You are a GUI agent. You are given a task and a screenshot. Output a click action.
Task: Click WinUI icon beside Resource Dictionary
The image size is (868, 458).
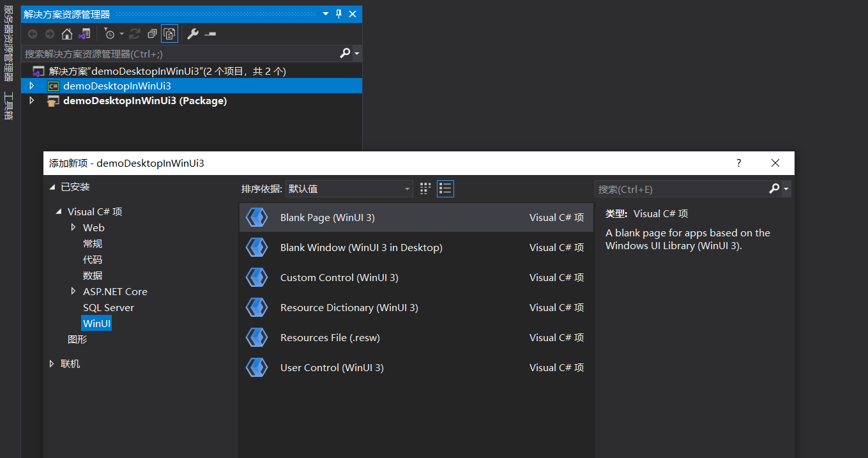click(257, 307)
